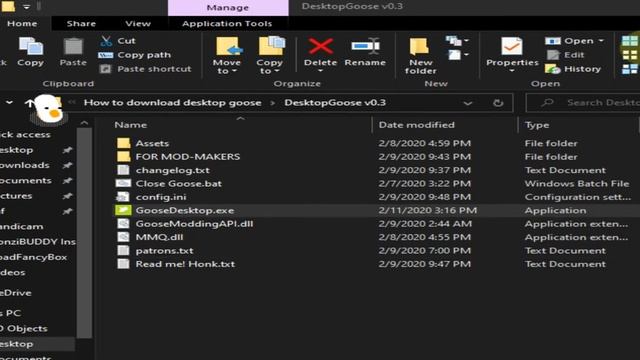Select GooseDesktop.exe application
The width and height of the screenshot is (640, 360).
point(185,211)
